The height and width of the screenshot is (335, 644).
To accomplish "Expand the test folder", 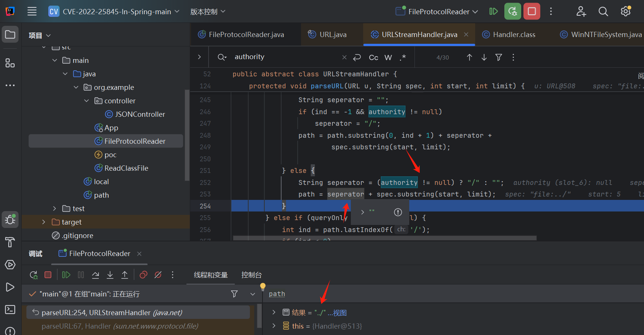I will 55,208.
